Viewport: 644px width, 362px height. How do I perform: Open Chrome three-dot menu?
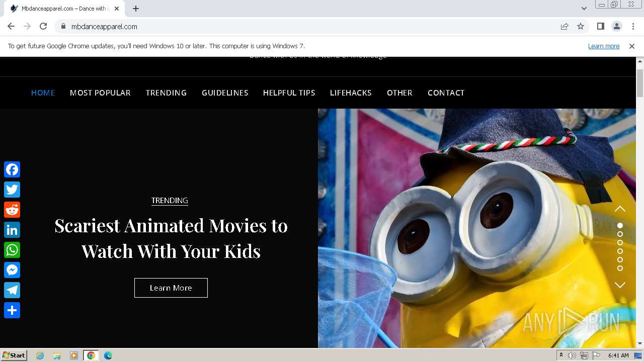coord(633,26)
